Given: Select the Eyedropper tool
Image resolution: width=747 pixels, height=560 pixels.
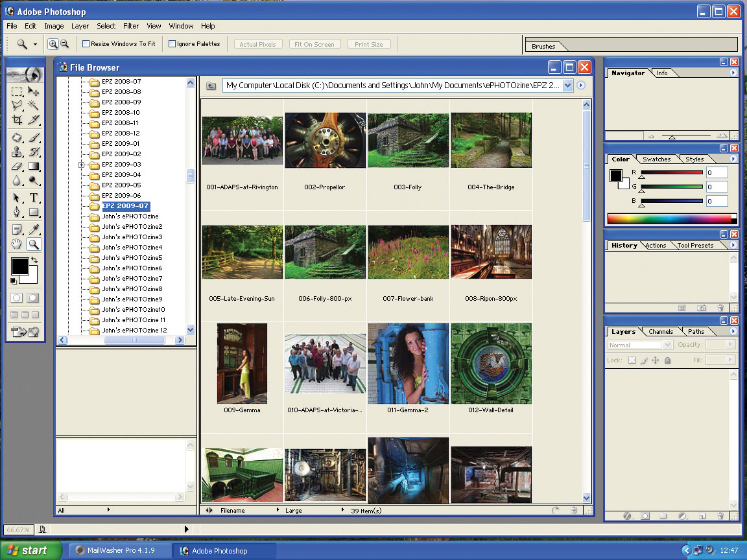Looking at the screenshot, I should click(34, 229).
